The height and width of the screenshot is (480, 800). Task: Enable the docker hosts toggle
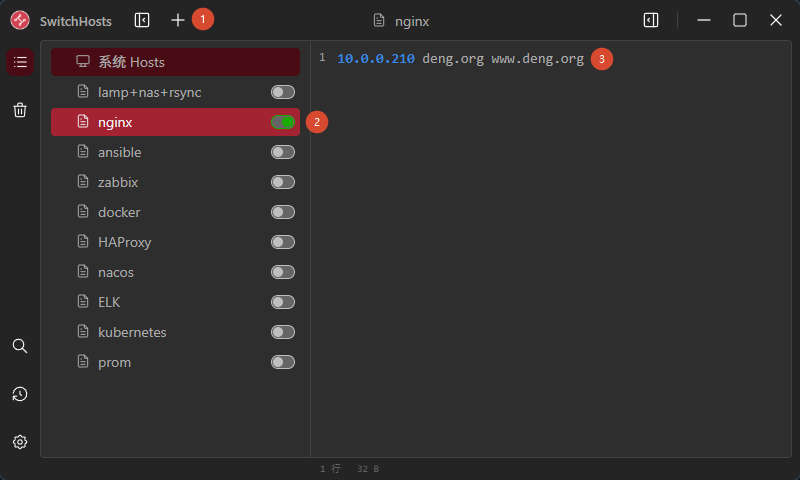point(283,212)
